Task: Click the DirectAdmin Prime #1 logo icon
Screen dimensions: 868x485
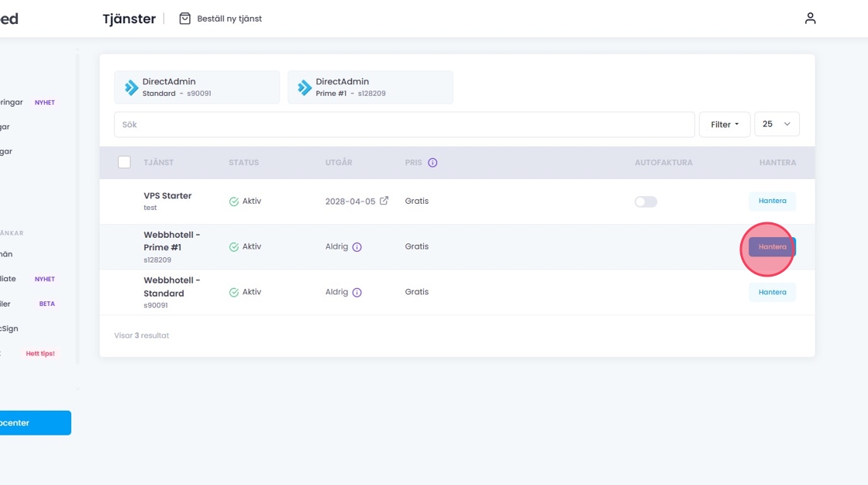Action: point(305,88)
